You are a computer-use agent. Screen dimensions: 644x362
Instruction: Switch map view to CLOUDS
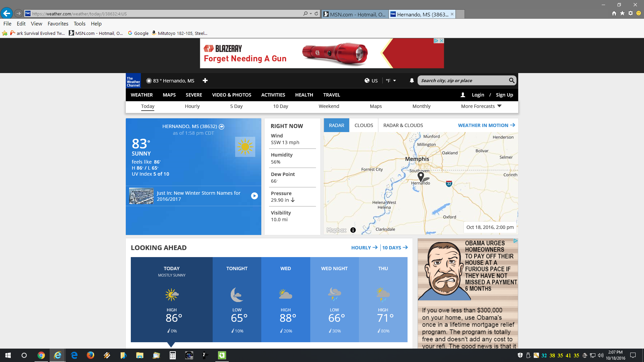point(364,125)
